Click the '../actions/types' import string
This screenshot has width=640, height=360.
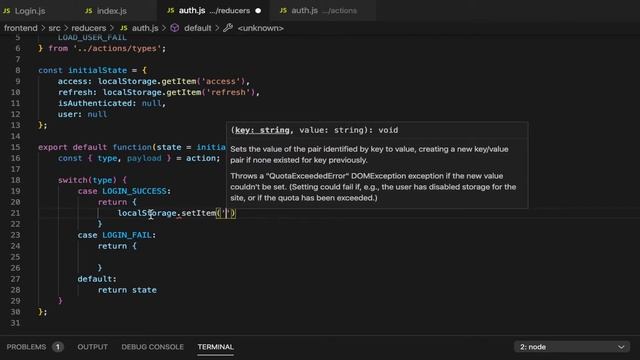(x=117, y=49)
